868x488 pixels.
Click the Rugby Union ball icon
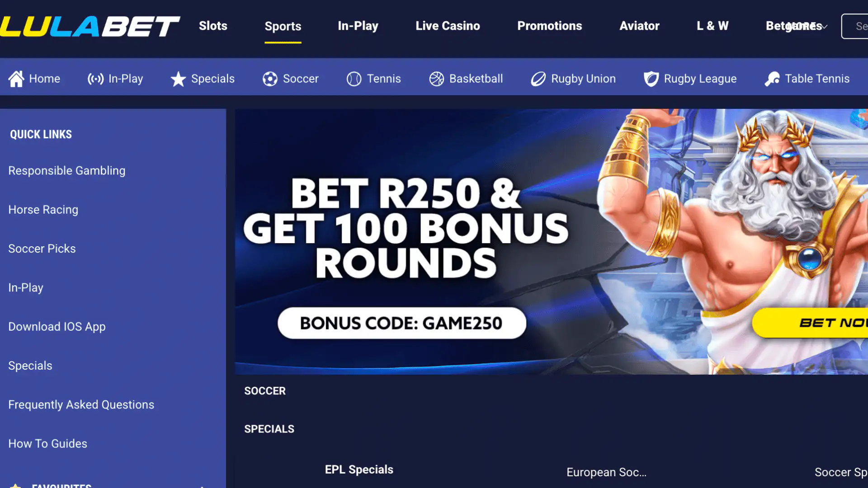click(538, 79)
